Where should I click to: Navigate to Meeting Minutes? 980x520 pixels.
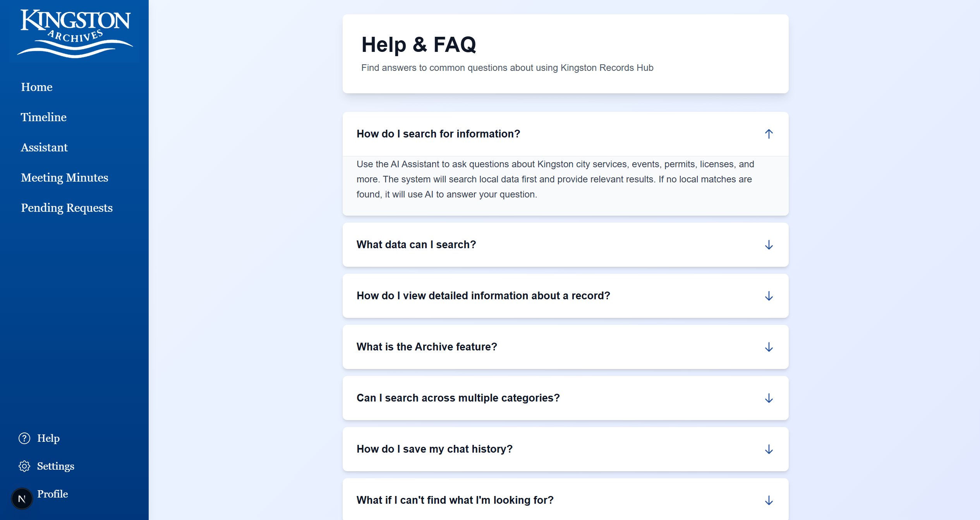point(65,178)
